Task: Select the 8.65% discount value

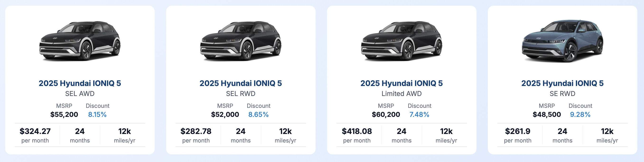Action: pos(258,114)
